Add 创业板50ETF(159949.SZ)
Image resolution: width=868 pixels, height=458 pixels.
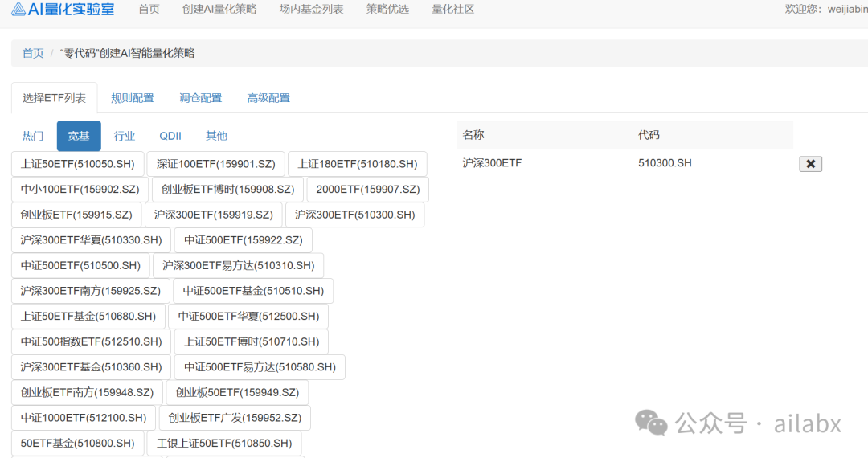pos(237,393)
